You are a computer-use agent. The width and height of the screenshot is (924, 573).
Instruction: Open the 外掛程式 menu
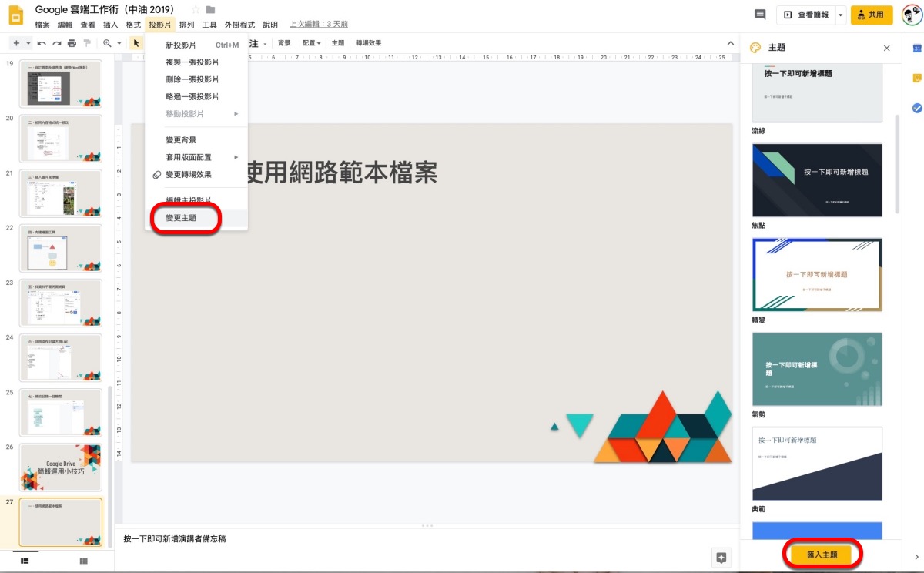click(x=239, y=25)
